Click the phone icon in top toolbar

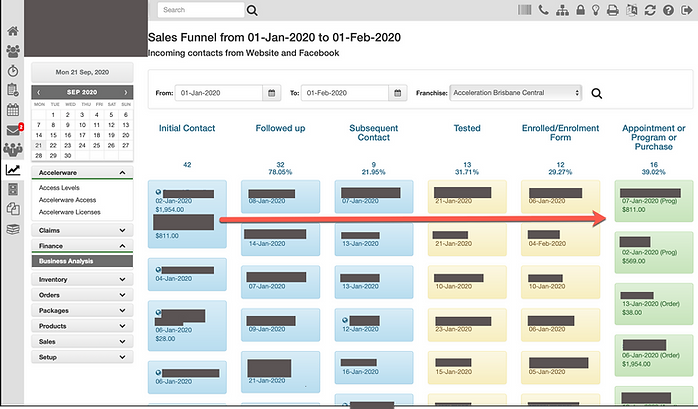tap(543, 10)
